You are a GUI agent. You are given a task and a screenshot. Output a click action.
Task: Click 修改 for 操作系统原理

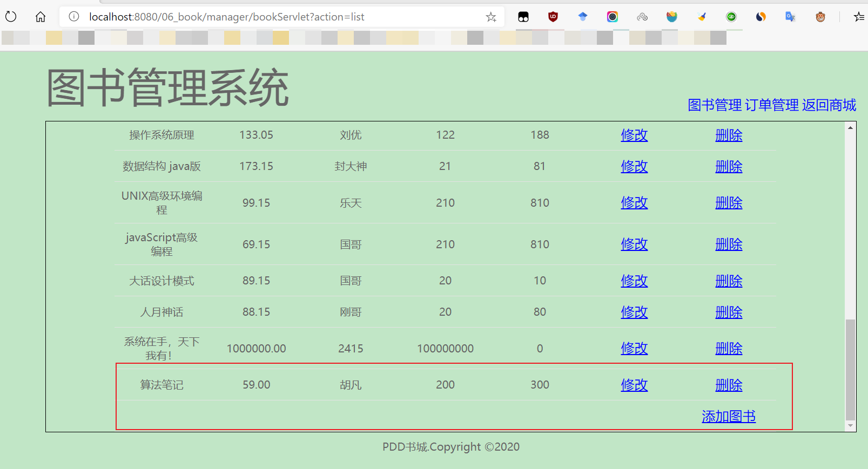[634, 135]
